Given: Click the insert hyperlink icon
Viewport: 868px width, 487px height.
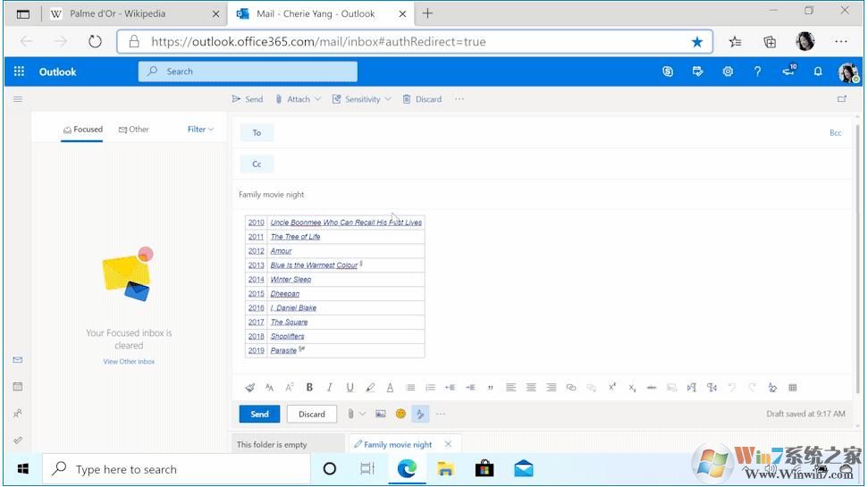Looking at the screenshot, I should pos(571,388).
